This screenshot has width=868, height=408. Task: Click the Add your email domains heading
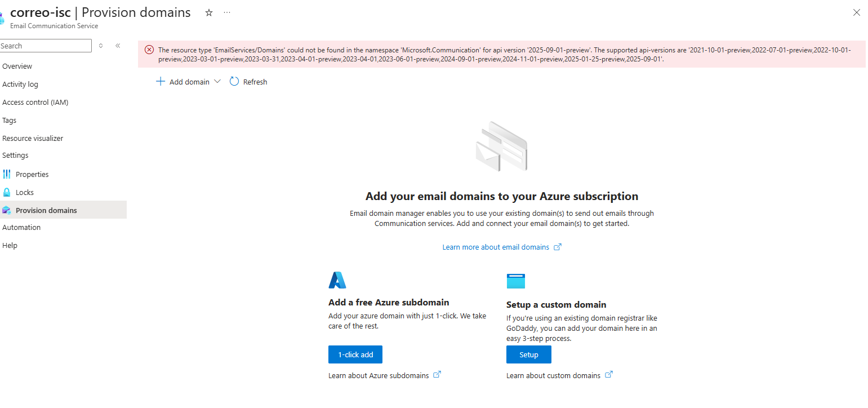502,196
